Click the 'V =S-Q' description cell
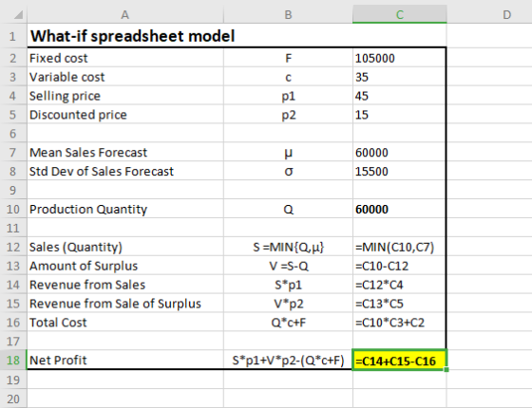 coord(288,266)
